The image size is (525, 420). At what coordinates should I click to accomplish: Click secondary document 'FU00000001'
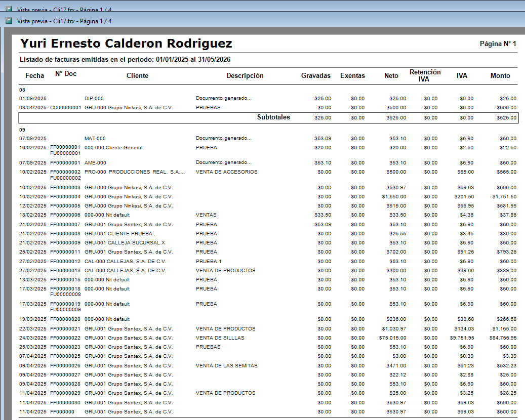(66, 153)
